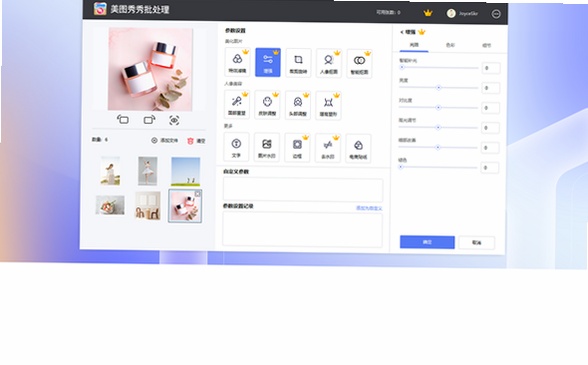
Task: Click the cancel 取消 button
Action: (476, 243)
